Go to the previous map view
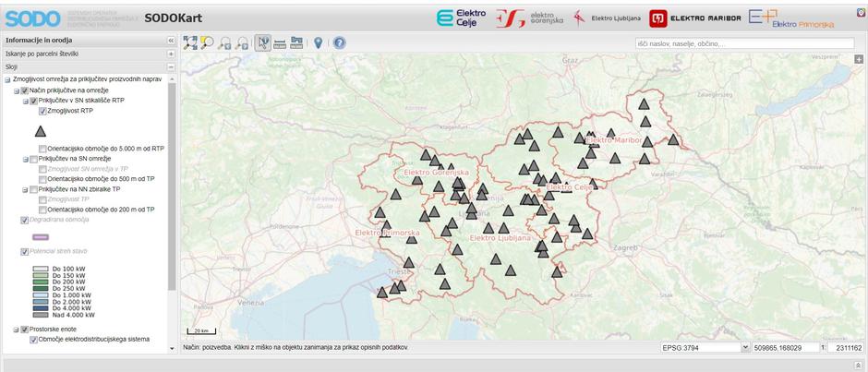The height and width of the screenshot is (372, 868). [225, 42]
